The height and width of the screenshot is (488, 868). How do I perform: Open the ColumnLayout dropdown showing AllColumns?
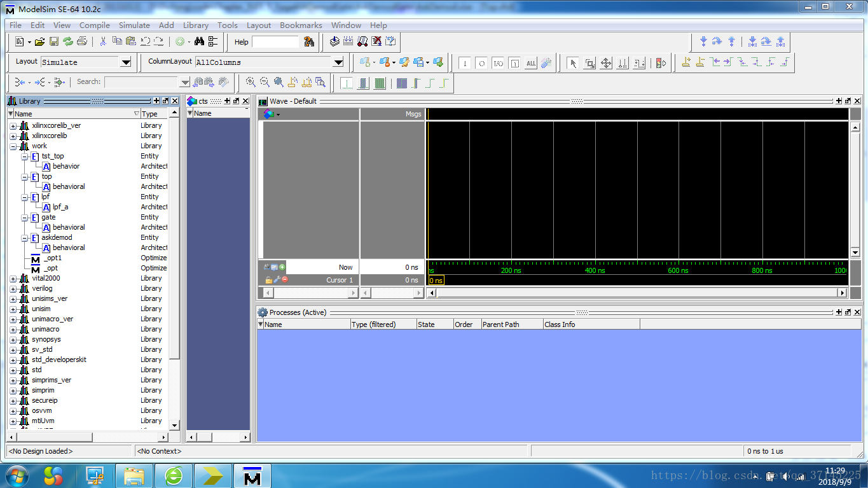[x=338, y=62]
